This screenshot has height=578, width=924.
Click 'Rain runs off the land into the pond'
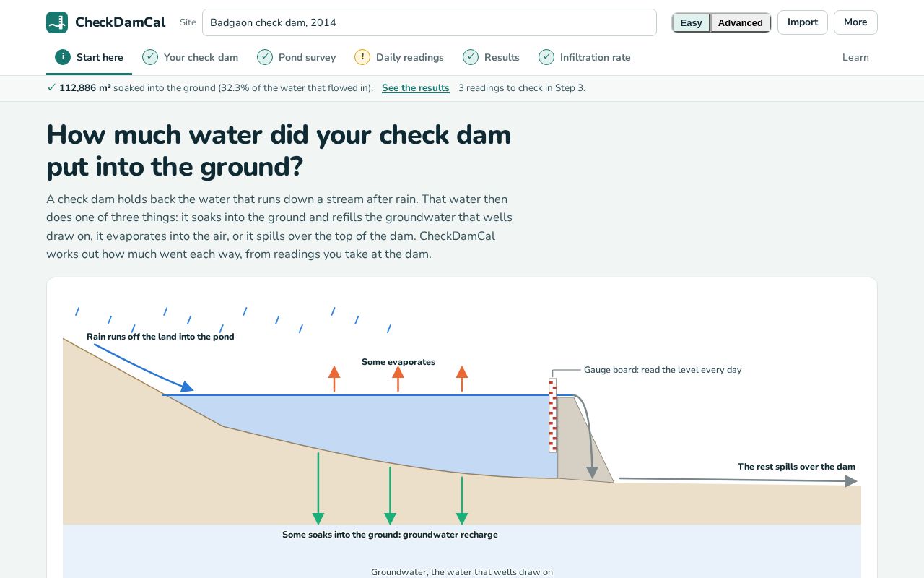point(160,337)
